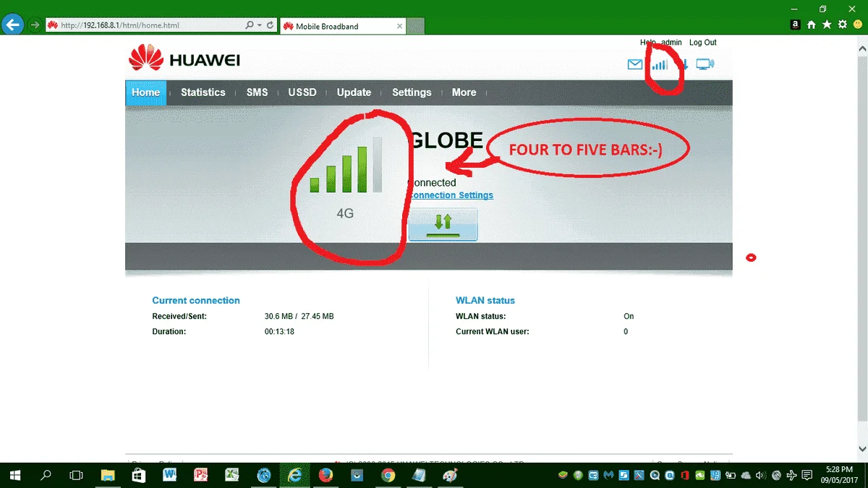This screenshot has width=868, height=488.
Task: Launch Word from the taskbar
Action: pyautogui.click(x=170, y=475)
